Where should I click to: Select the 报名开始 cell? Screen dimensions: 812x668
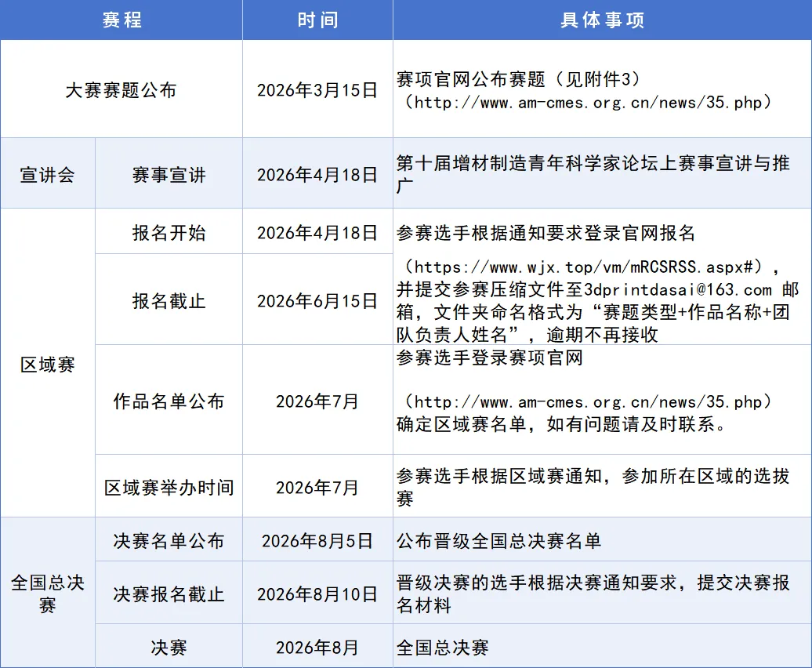169,232
